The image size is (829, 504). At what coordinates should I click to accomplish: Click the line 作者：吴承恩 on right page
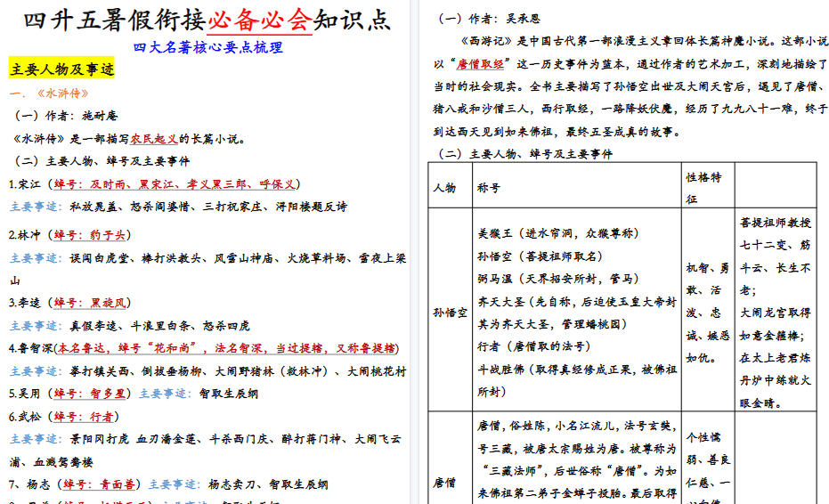click(489, 19)
